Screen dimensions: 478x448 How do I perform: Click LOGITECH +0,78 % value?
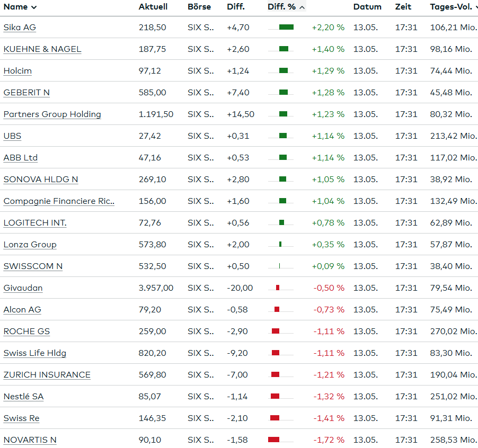click(x=328, y=223)
